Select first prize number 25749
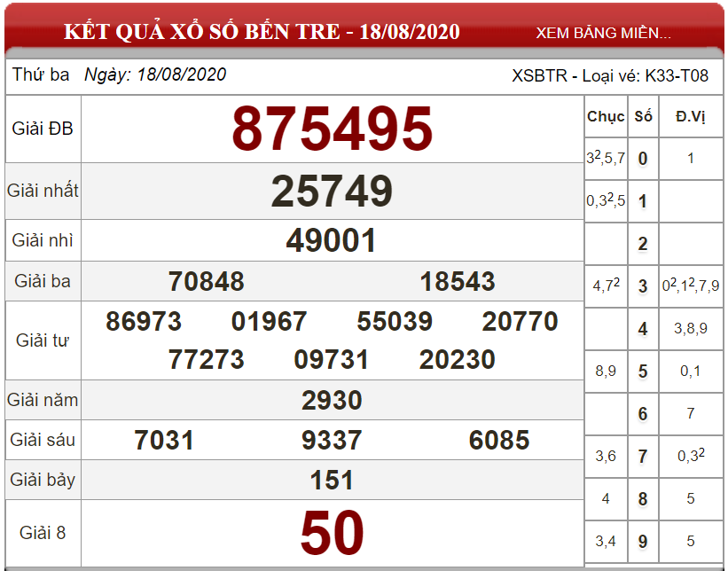This screenshot has width=728, height=571. pos(332,191)
